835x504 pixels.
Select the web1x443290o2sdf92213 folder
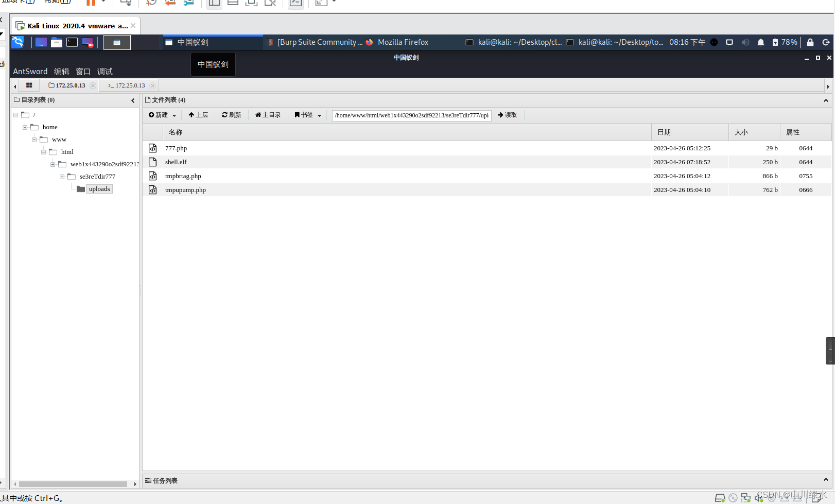pos(105,164)
